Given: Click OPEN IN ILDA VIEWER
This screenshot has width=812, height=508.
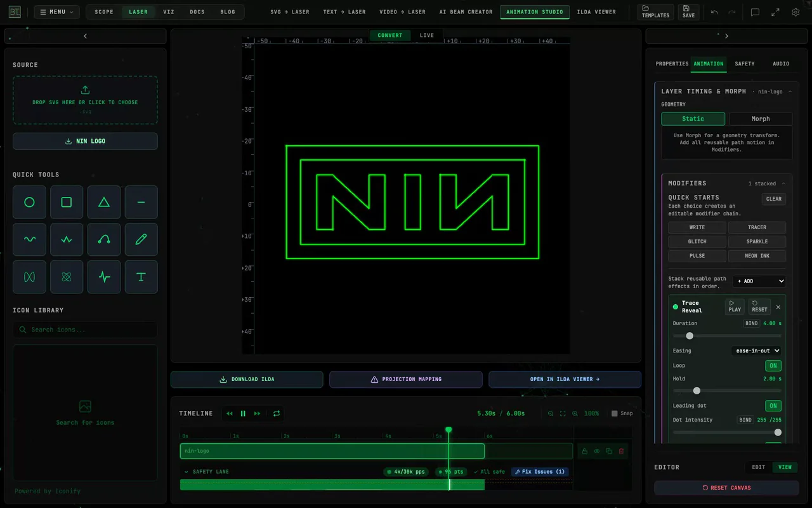Looking at the screenshot, I should click(565, 379).
